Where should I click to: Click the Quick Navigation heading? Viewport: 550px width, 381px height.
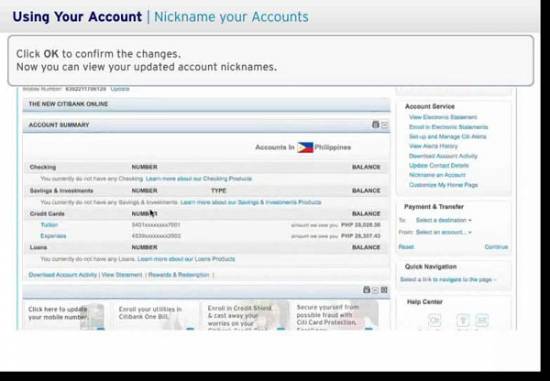[x=431, y=267]
